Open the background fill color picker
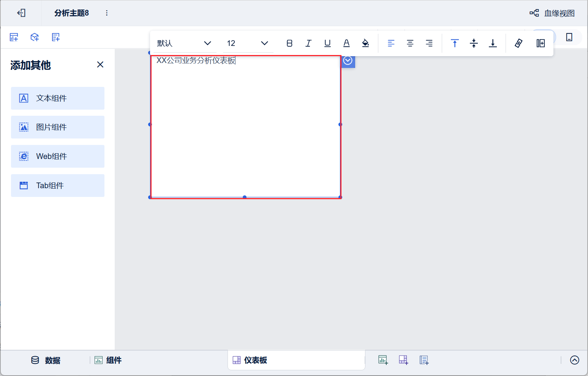The height and width of the screenshot is (376, 588). coord(365,43)
